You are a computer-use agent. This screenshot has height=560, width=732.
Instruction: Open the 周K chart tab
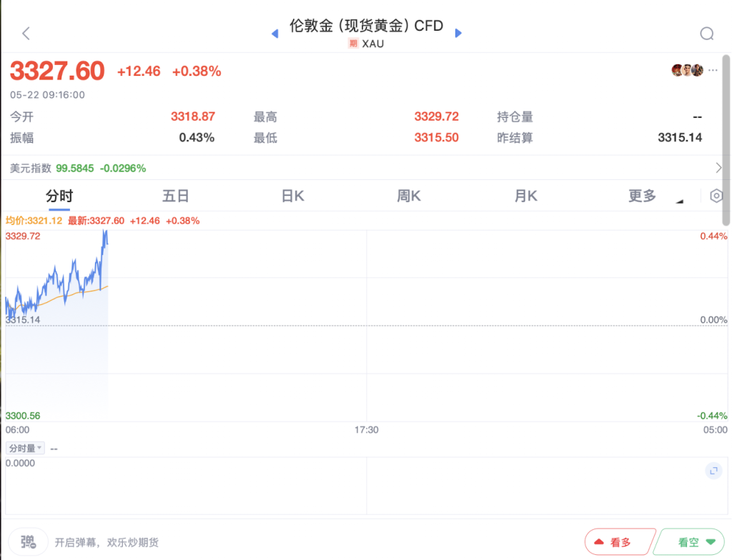click(409, 196)
